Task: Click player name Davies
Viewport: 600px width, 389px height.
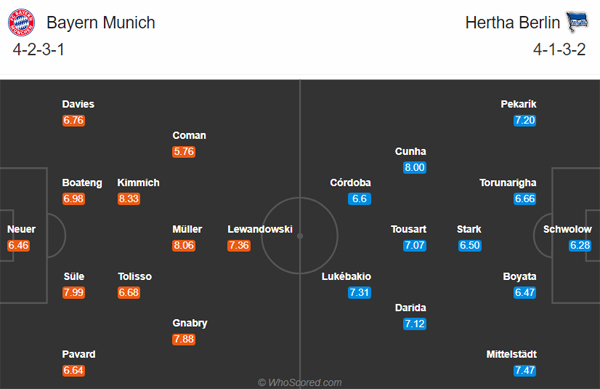Action: (78, 104)
